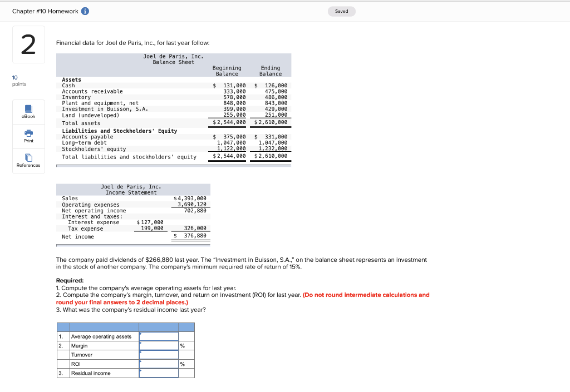The width and height of the screenshot is (570, 392).
Task: Click the percent sign next to Margin
Action: [182, 345]
